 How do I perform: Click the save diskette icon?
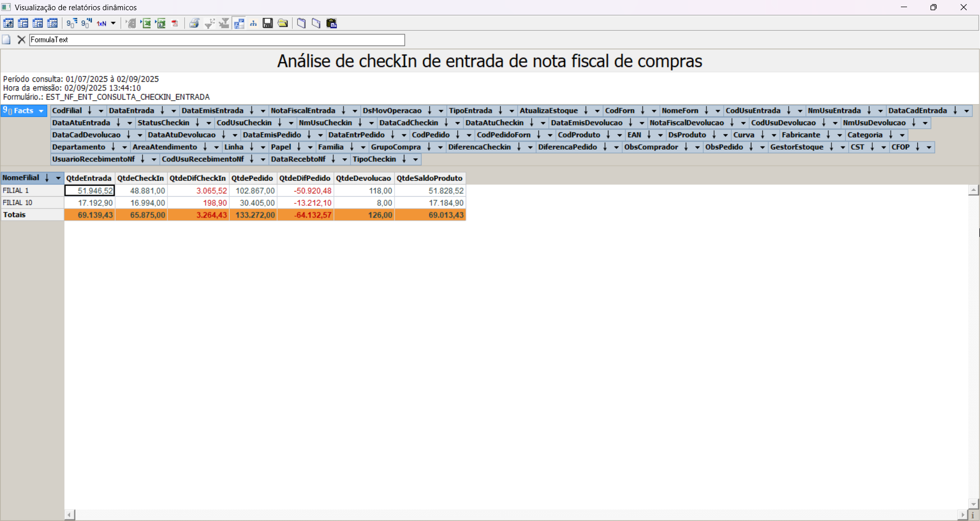pyautogui.click(x=268, y=23)
